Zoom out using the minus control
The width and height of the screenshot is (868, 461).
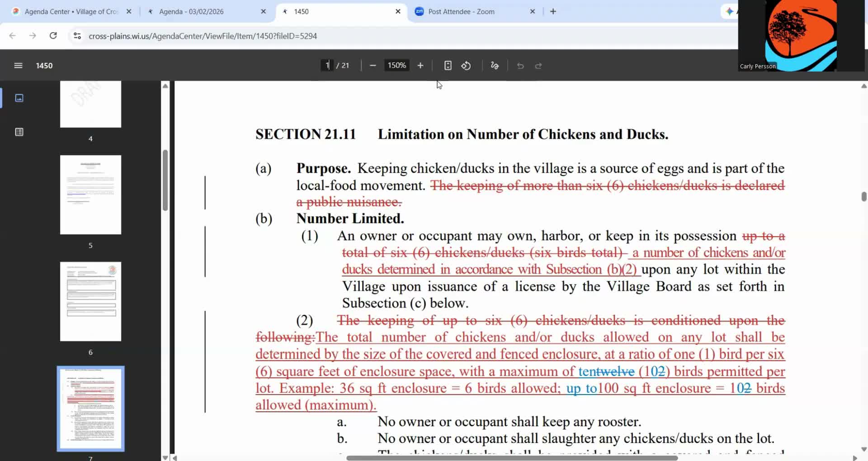point(373,66)
